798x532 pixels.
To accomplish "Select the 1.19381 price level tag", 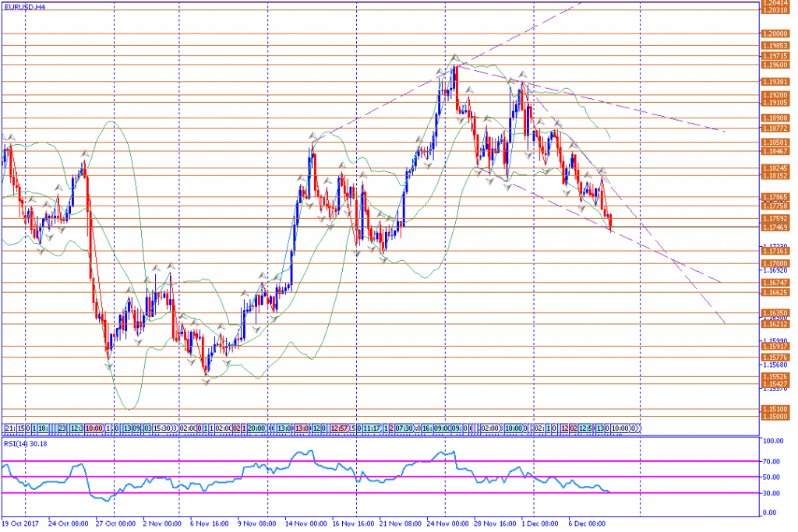I will pyautogui.click(x=775, y=82).
